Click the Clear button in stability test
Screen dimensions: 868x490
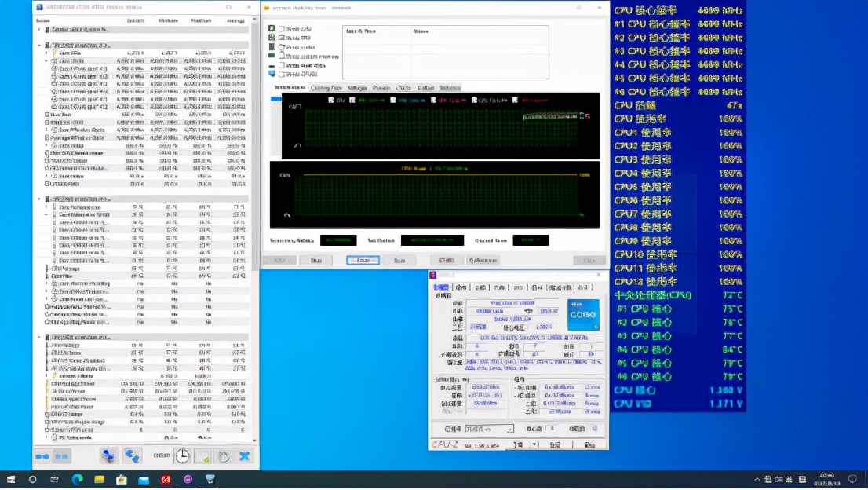click(x=363, y=260)
